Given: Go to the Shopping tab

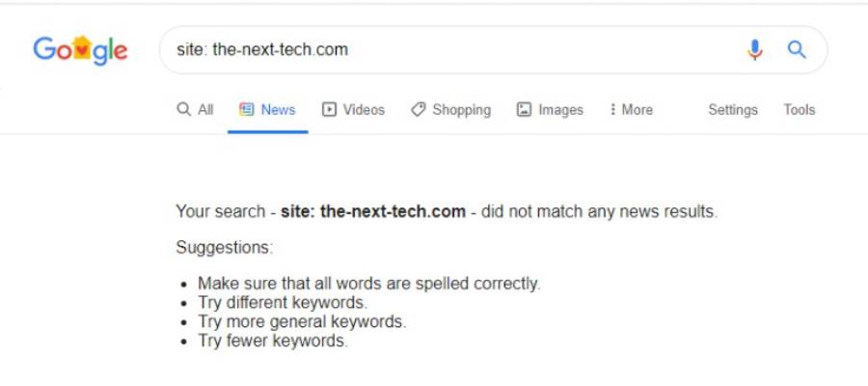Looking at the screenshot, I should pyautogui.click(x=462, y=110).
